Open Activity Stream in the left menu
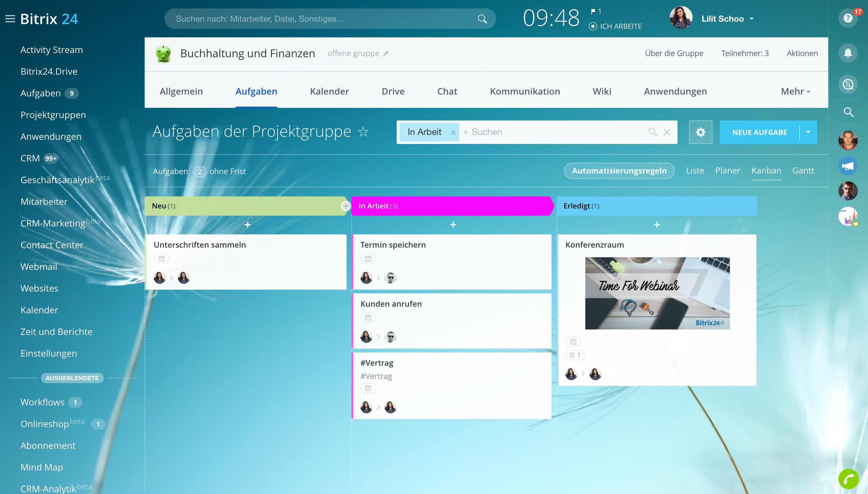 click(x=52, y=50)
